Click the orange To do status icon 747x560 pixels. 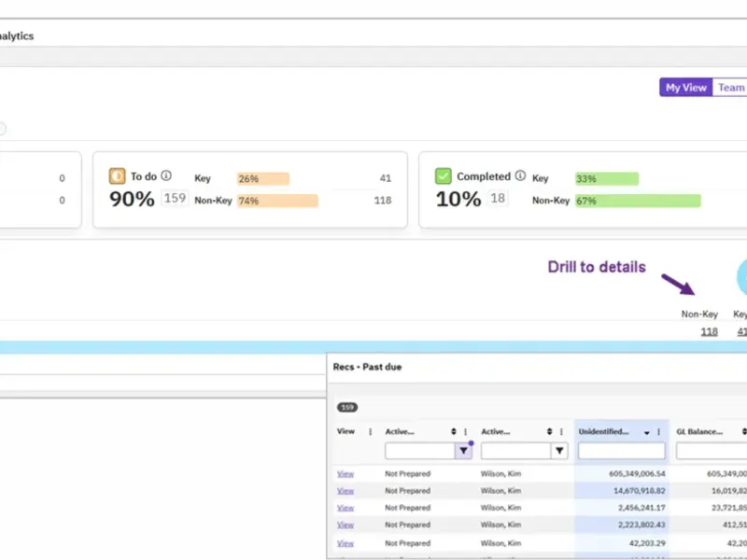pos(118,175)
